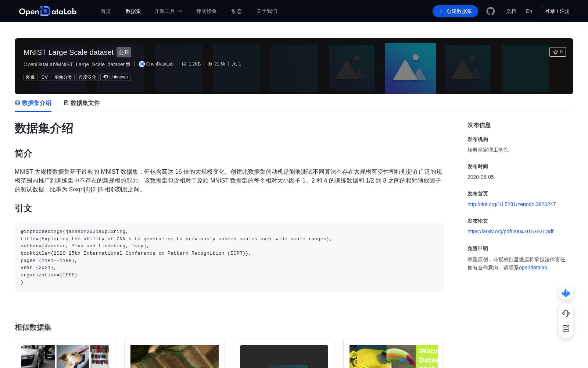
Task: Open the blue bird floating assistant icon
Action: [566, 293]
